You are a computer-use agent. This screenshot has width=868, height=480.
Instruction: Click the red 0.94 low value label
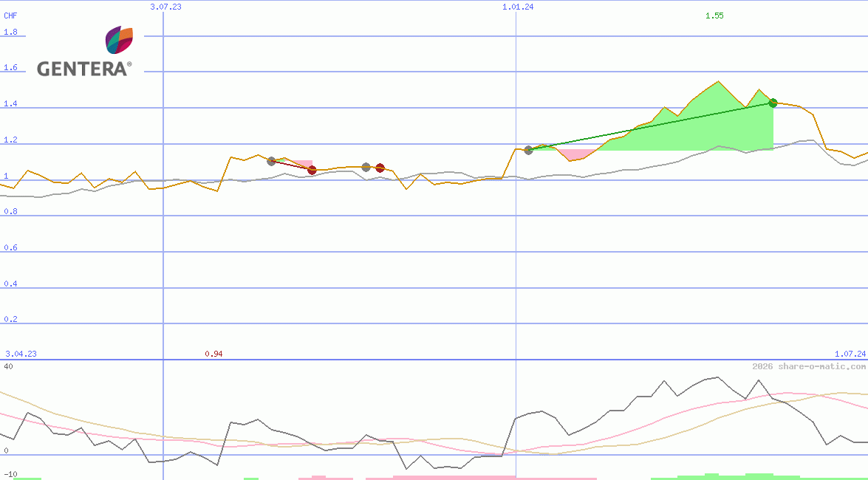(213, 354)
